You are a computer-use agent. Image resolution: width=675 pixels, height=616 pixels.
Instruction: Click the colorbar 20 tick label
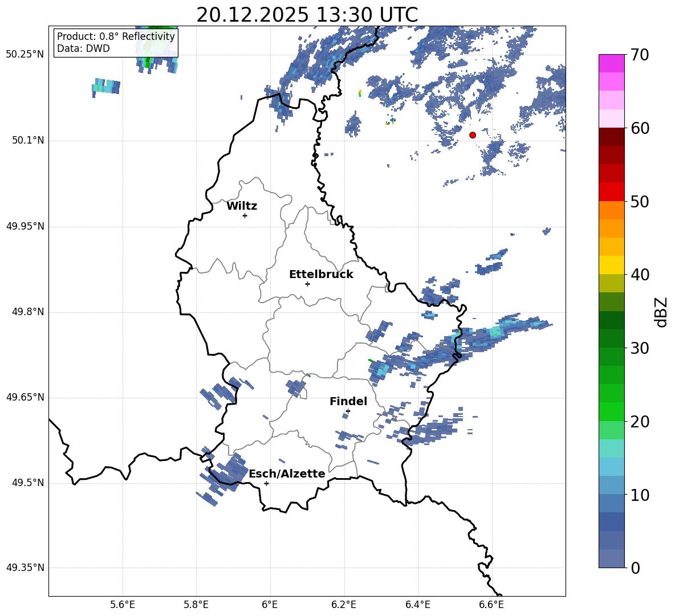tap(640, 422)
